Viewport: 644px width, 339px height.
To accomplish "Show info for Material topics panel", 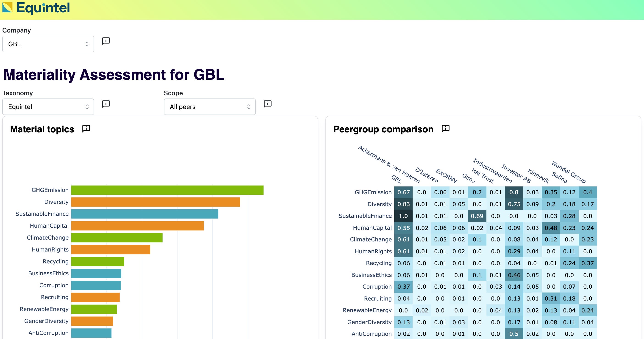I will coord(86,128).
